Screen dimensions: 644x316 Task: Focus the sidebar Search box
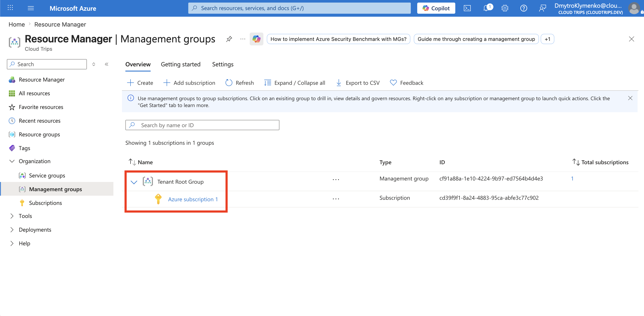click(47, 64)
